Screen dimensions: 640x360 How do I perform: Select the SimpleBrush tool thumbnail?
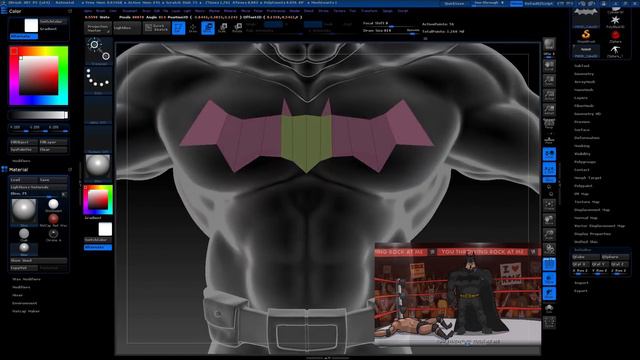tap(586, 36)
